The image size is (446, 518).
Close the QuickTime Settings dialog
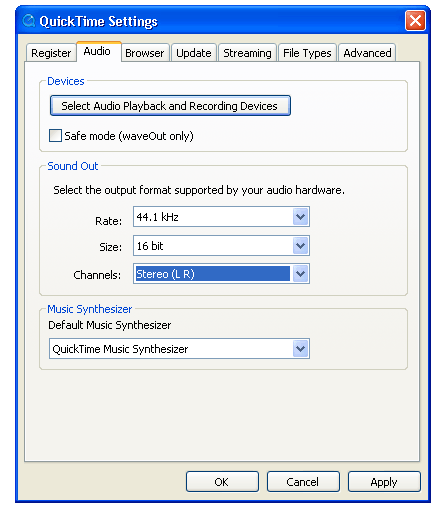[x=415, y=21]
